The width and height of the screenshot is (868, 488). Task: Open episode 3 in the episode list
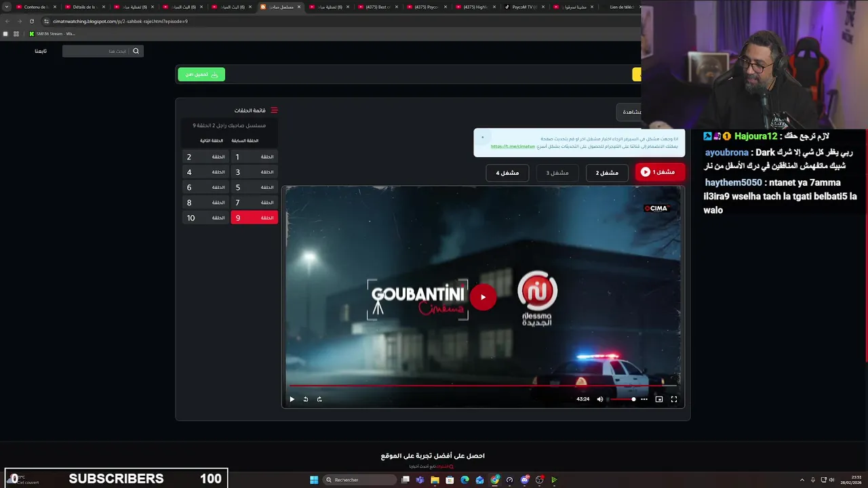tap(254, 172)
